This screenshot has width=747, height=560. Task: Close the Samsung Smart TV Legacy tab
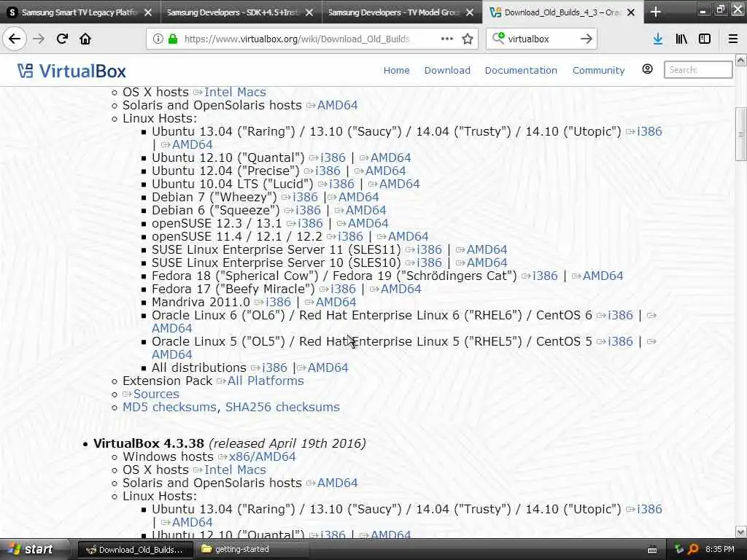(148, 12)
